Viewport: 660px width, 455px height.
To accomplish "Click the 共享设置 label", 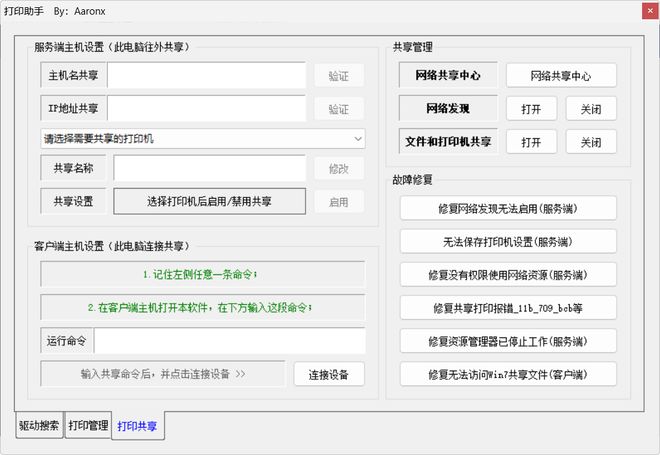I will (73, 201).
